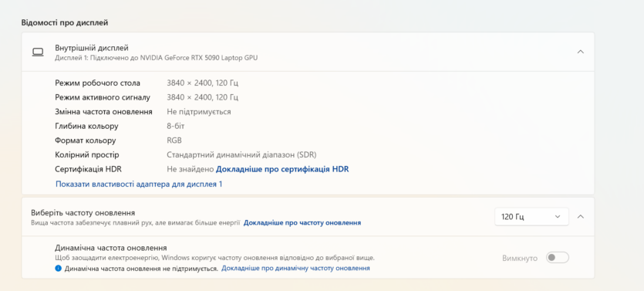This screenshot has height=291, width=644.
Task: Click the laptop icon beside Внутрішній дисплей
Action: [38, 52]
